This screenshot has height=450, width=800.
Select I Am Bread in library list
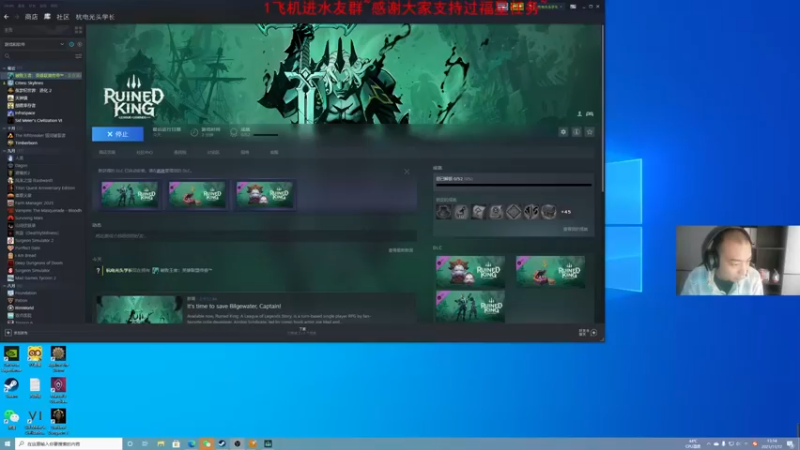pos(26,256)
